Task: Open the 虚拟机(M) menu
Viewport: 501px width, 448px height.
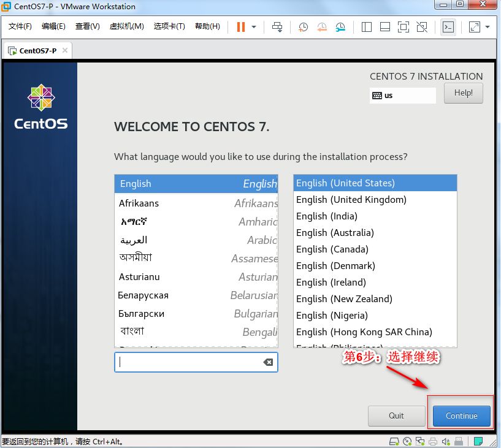Action: [126, 26]
